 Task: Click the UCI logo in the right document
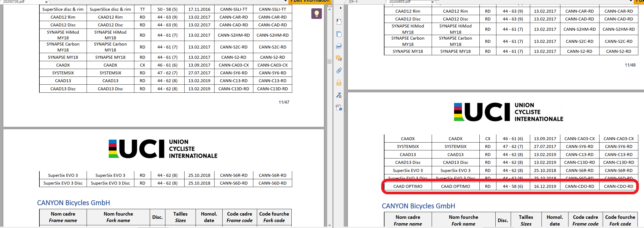click(509, 112)
